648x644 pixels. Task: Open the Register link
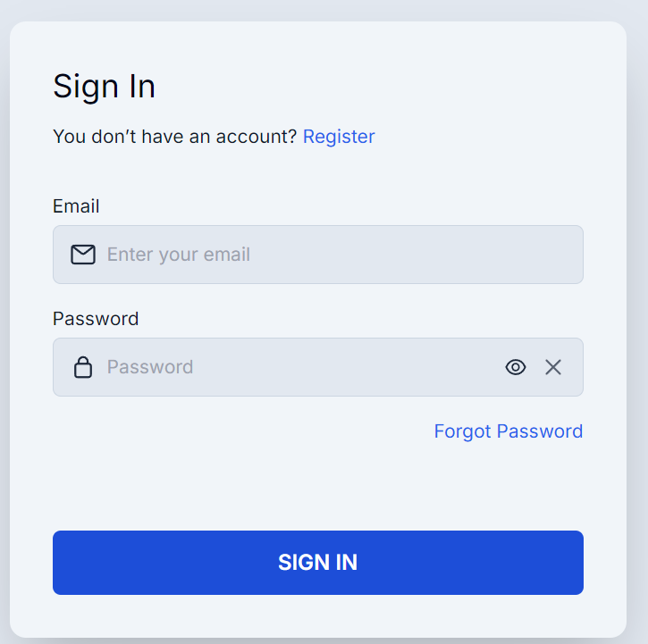click(339, 137)
